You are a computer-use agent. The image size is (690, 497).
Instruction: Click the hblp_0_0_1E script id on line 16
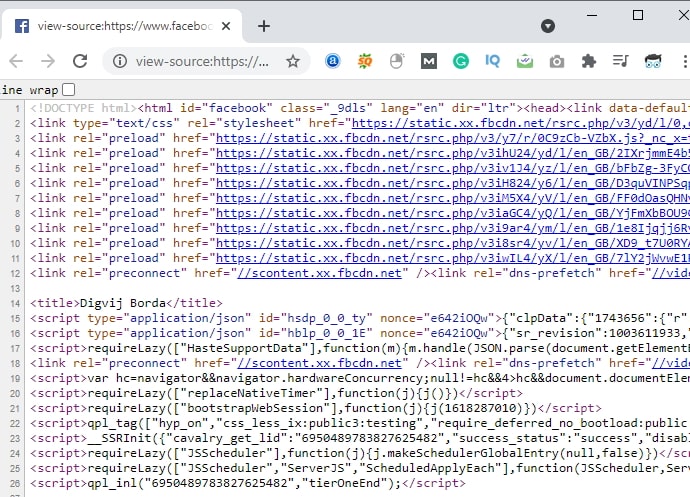(x=326, y=333)
